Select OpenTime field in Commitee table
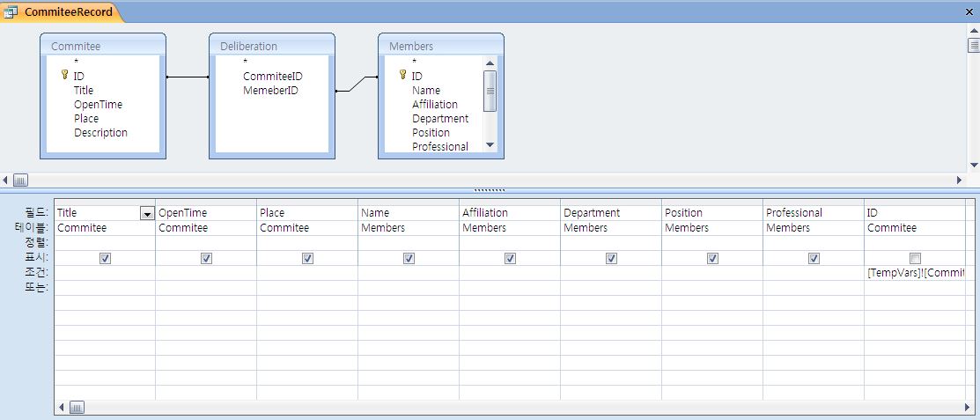 coord(98,105)
